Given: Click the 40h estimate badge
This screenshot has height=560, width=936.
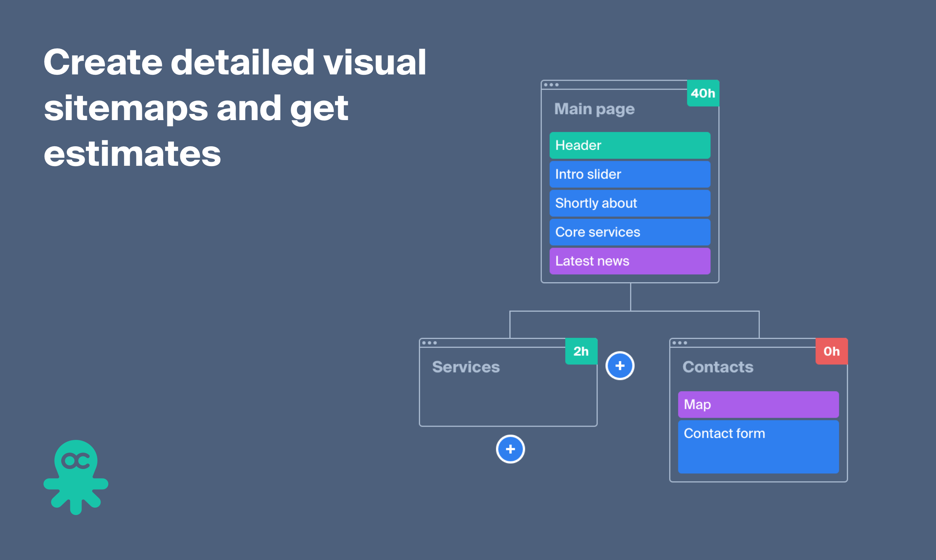Looking at the screenshot, I should point(703,93).
